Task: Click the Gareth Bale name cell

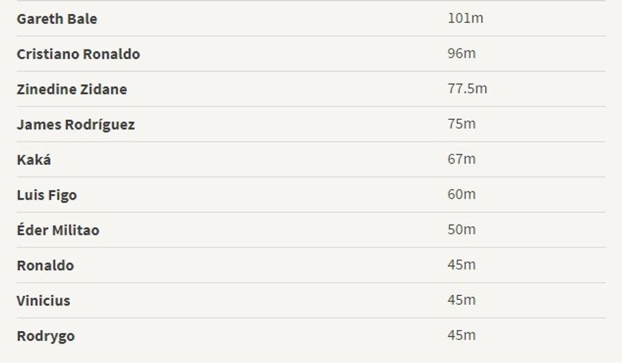Action: [x=57, y=19]
